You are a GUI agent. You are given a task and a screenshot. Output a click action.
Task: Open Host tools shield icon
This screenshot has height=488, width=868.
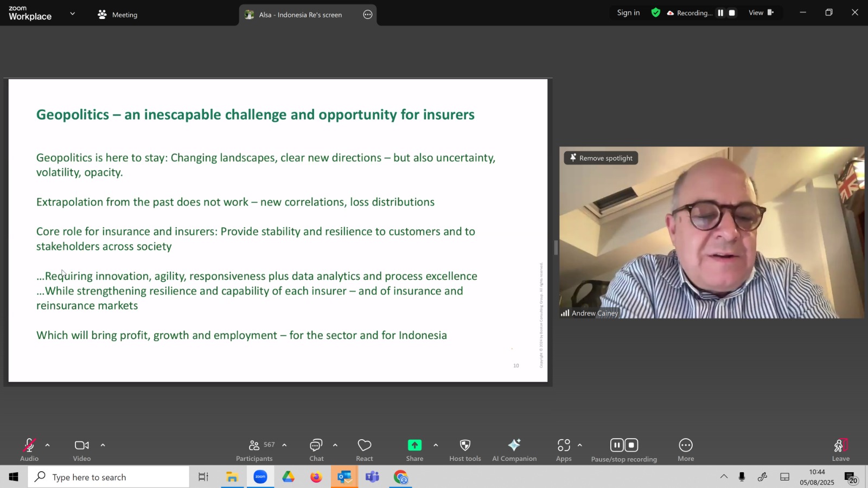coord(465,445)
